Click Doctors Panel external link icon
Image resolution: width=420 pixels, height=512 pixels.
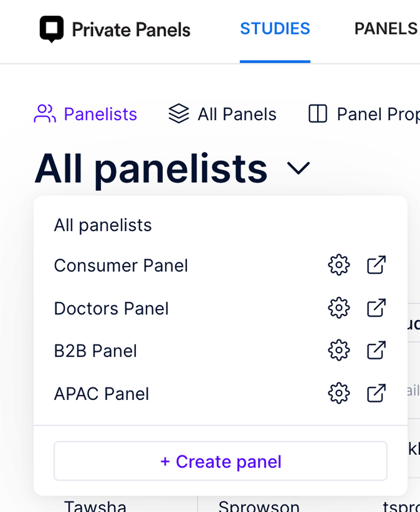click(376, 308)
